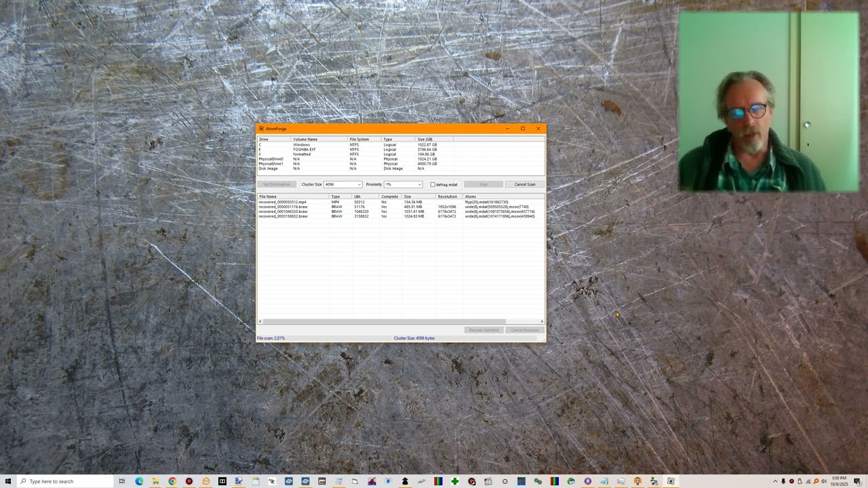This screenshot has width=868, height=488.
Task: Click the Cancel Recovery button
Action: tap(525, 330)
